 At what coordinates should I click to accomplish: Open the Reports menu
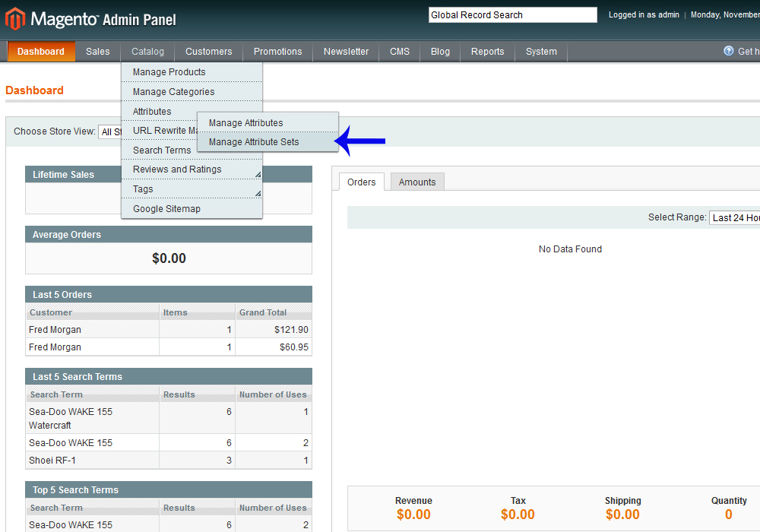coord(488,52)
